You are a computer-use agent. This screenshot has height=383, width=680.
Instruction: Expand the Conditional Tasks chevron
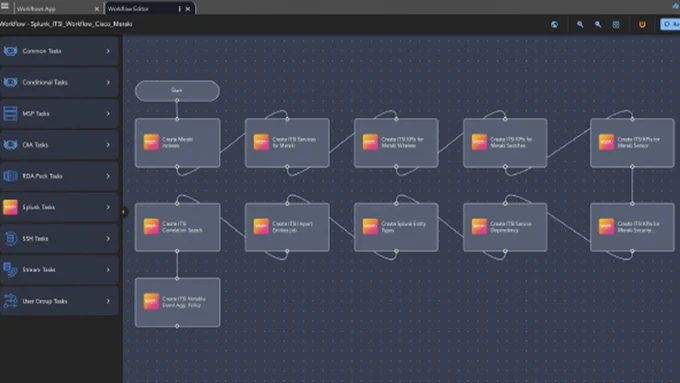[x=108, y=82]
